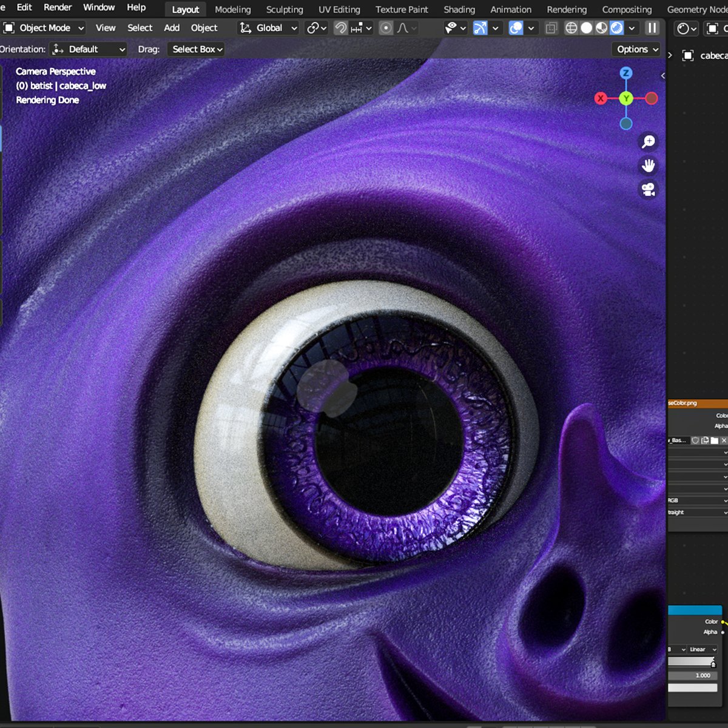Switch to solid viewport shading
This screenshot has height=728, width=728.
point(587,28)
